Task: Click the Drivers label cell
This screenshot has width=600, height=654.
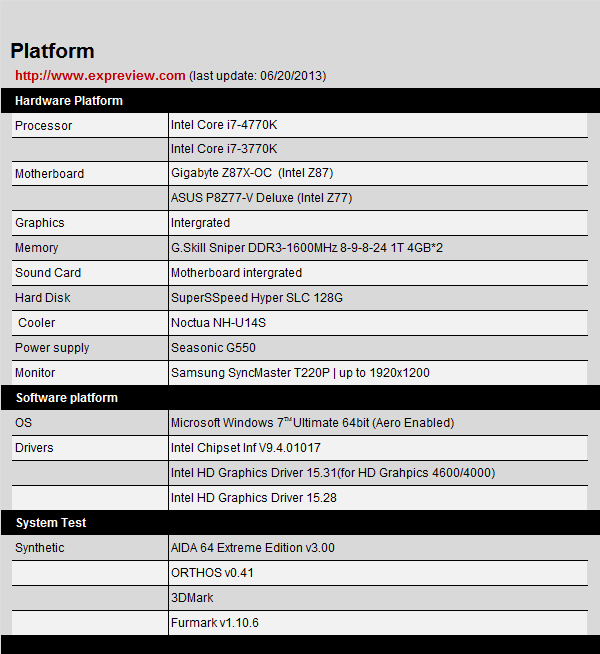Action: pos(90,448)
